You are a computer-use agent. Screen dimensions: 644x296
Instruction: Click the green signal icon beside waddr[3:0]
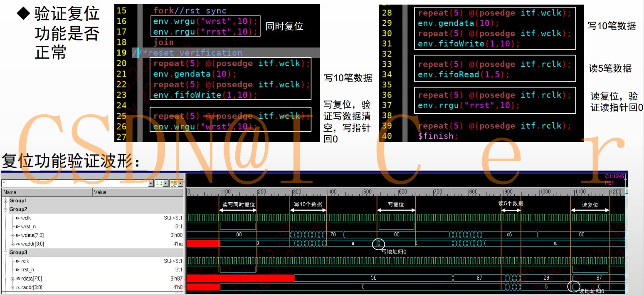pyautogui.click(x=18, y=244)
